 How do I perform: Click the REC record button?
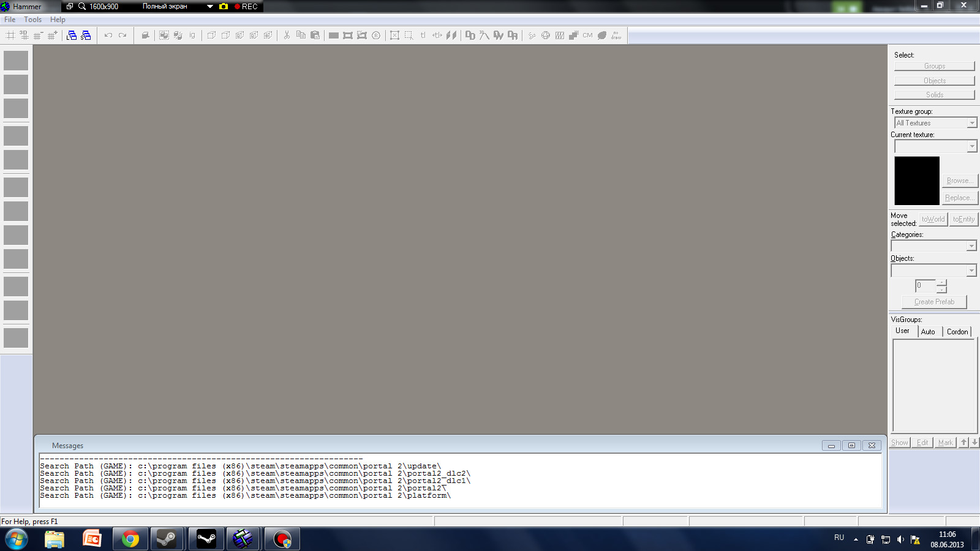point(246,7)
